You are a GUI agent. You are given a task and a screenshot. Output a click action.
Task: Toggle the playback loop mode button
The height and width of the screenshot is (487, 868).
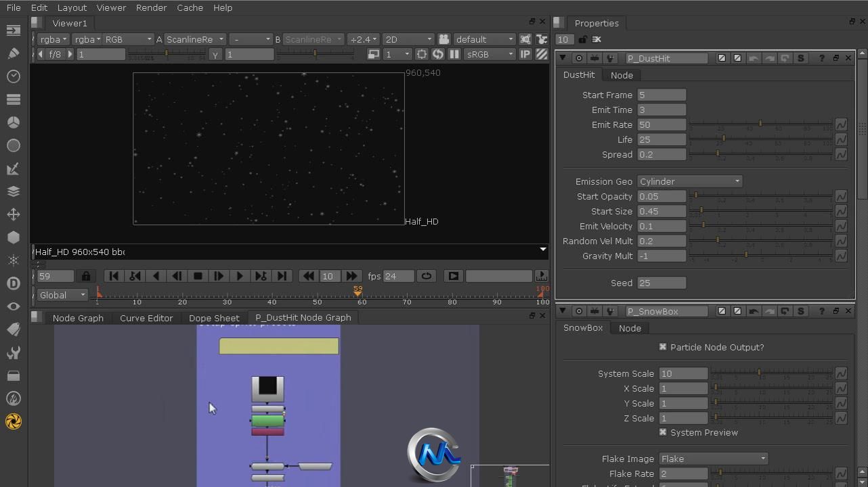tap(427, 276)
